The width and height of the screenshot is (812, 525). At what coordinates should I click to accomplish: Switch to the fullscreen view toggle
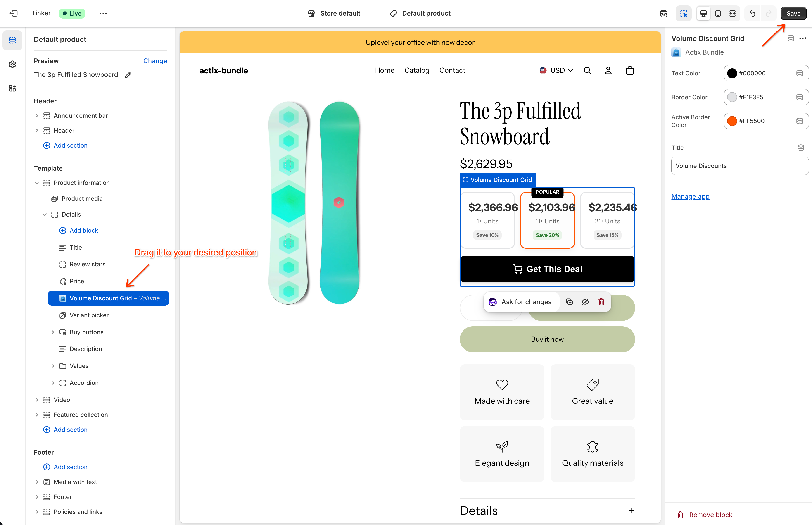[x=732, y=13]
